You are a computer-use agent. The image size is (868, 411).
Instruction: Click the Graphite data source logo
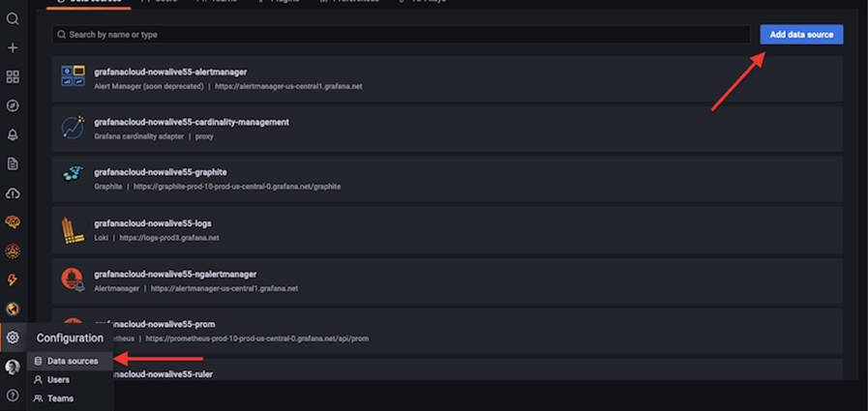coord(73,179)
